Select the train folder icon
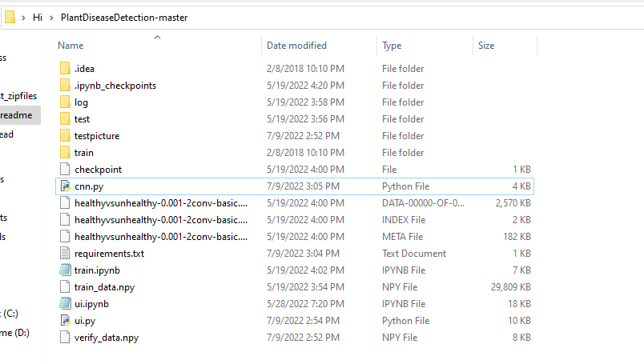644x364 pixels. (x=65, y=153)
